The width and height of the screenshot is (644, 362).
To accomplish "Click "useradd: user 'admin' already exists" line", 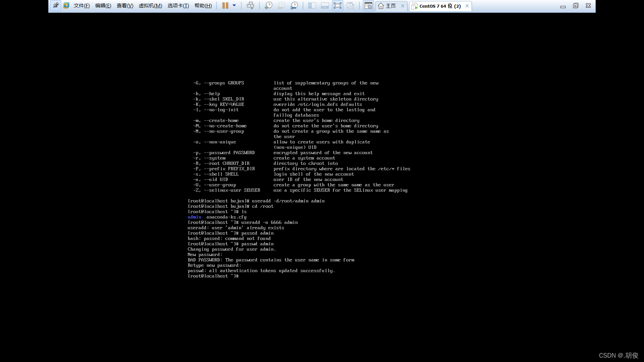I will click(236, 228).
